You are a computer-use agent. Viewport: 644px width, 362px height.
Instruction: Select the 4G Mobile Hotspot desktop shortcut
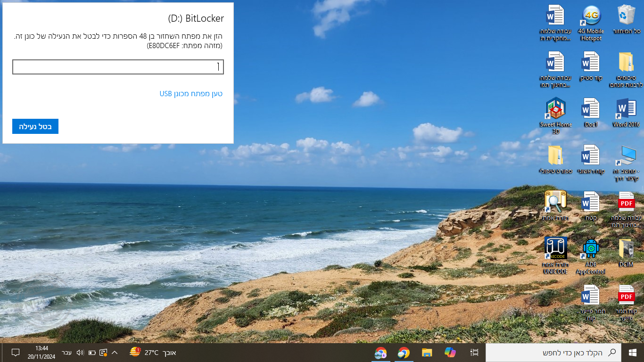point(591,23)
